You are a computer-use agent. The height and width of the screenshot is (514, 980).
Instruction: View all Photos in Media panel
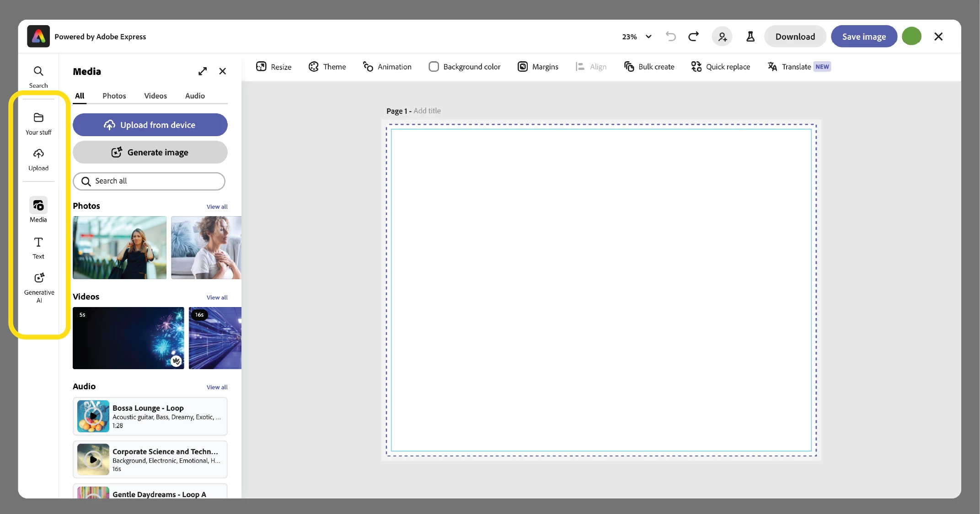pyautogui.click(x=217, y=207)
